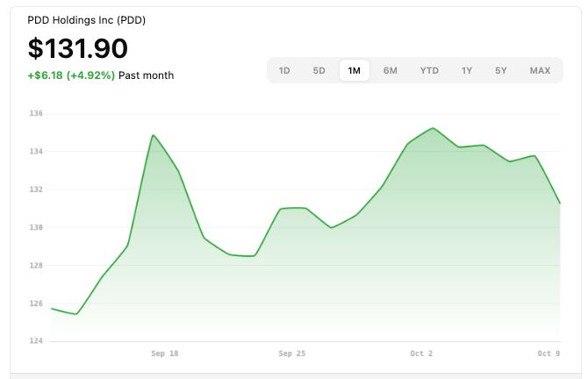Click the 128 y-axis label
The height and width of the screenshot is (379, 588).
click(36, 266)
